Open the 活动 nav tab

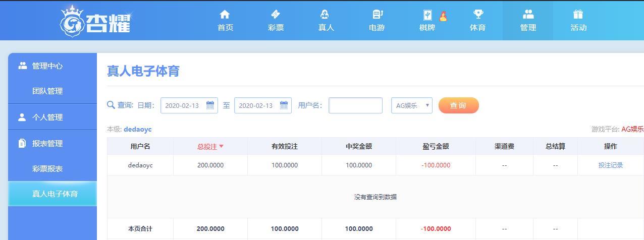[x=578, y=20]
